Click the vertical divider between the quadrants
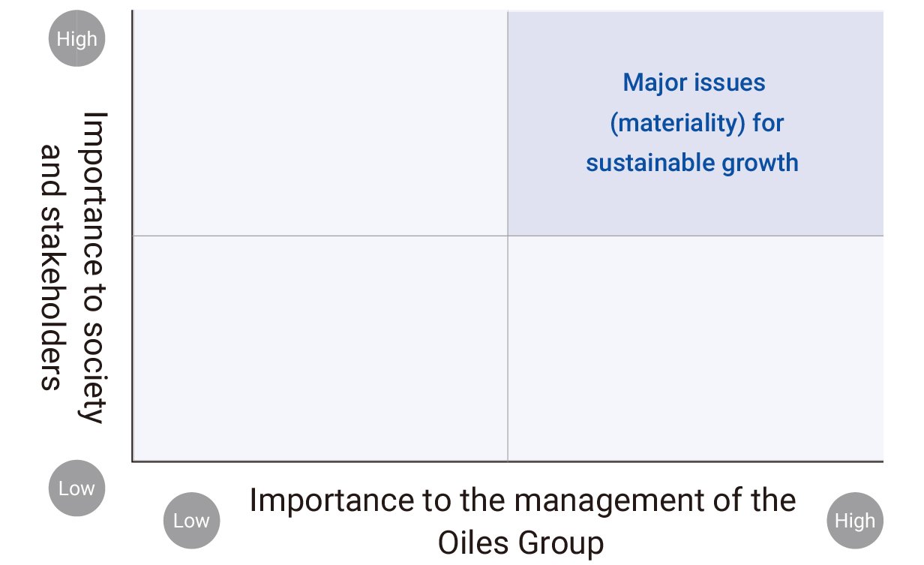The image size is (924, 565). [x=508, y=236]
